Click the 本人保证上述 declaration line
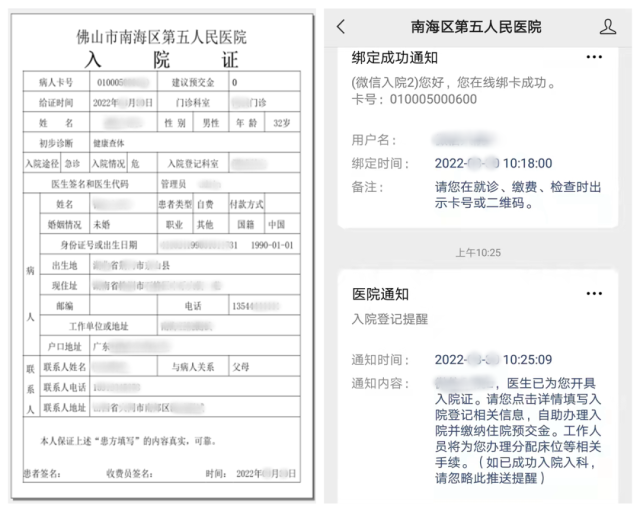640x512 pixels. click(x=128, y=441)
